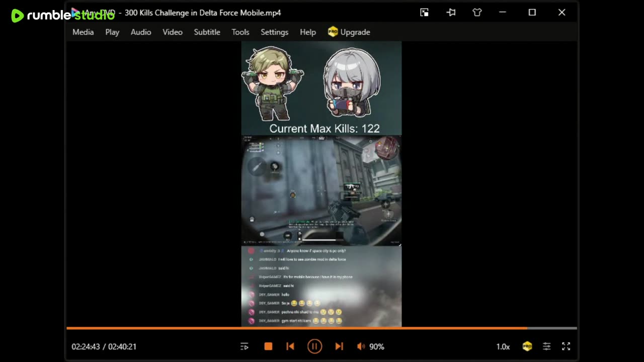Change the 1.0x playback speed
This screenshot has height=362, width=644.
point(503,346)
